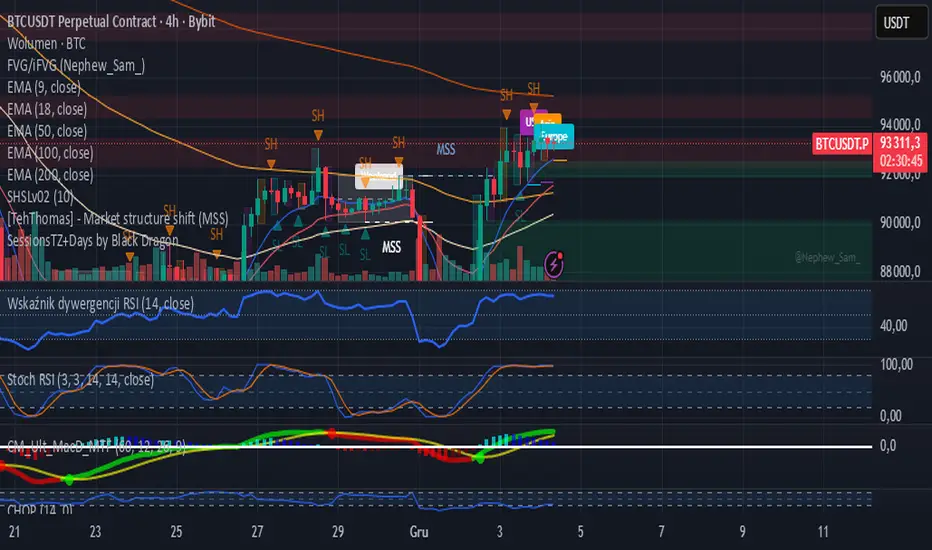This screenshot has width=932, height=550.
Task: Select the EMA (100, close) legend
Action: pyautogui.click(x=50, y=153)
